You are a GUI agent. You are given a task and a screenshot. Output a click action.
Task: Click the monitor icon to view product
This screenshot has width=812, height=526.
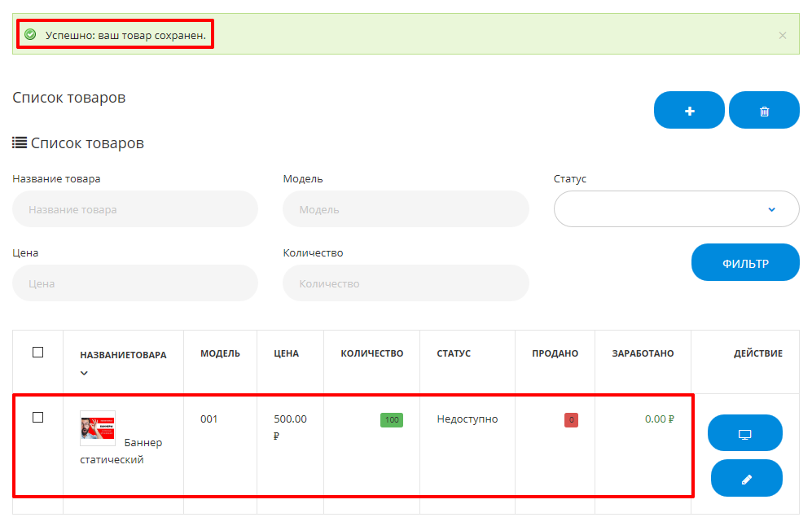pyautogui.click(x=744, y=433)
